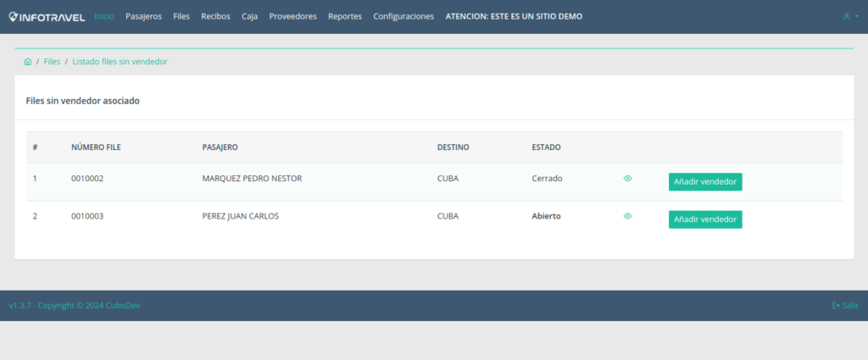This screenshot has width=868, height=360.
Task: Click the home breadcrumb icon
Action: 27,62
